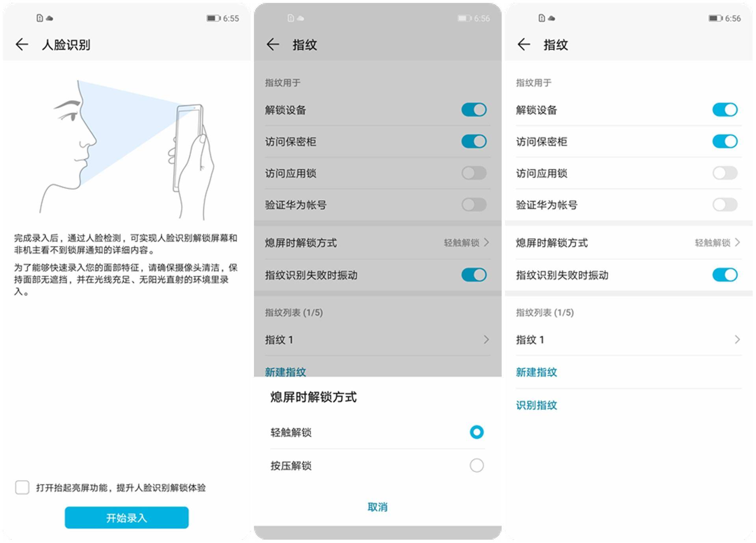
Task: Tap 识别指纹 link
Action: click(x=536, y=405)
